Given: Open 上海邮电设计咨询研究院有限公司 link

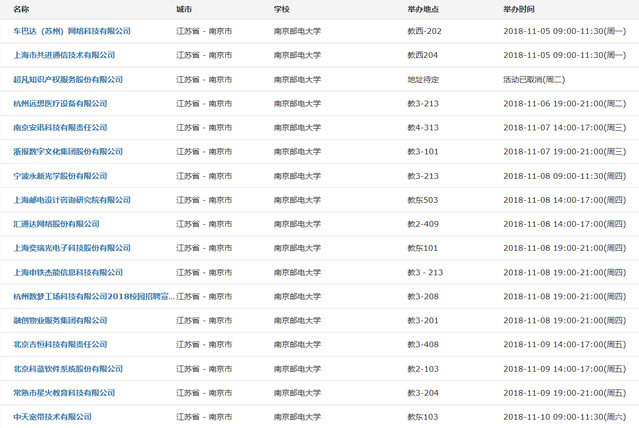Looking at the screenshot, I should point(72,199).
